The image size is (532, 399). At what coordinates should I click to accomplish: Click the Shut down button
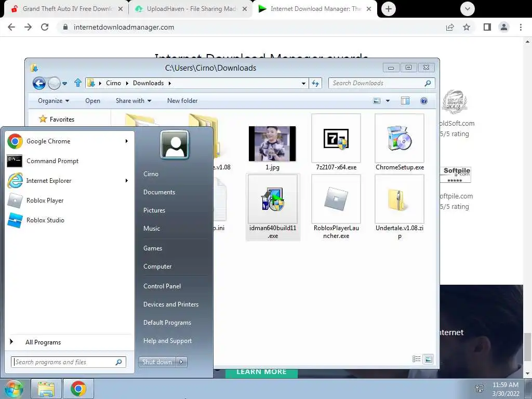(x=157, y=362)
